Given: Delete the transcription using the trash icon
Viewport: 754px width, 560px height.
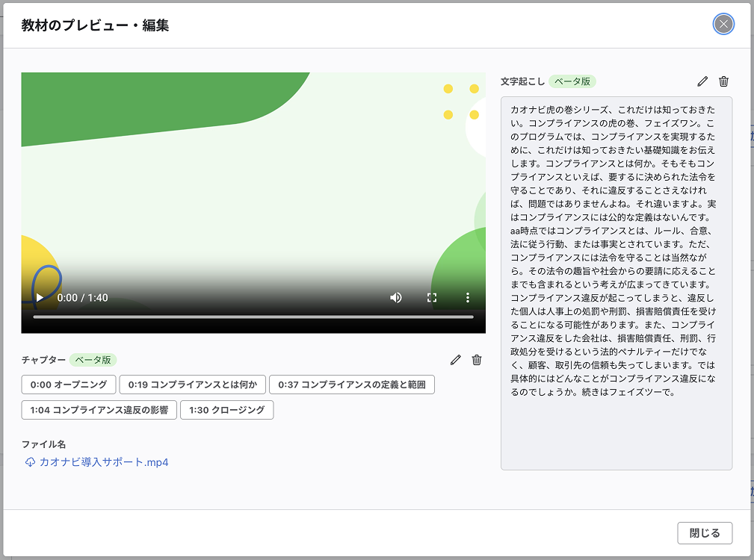Looking at the screenshot, I should pos(723,81).
